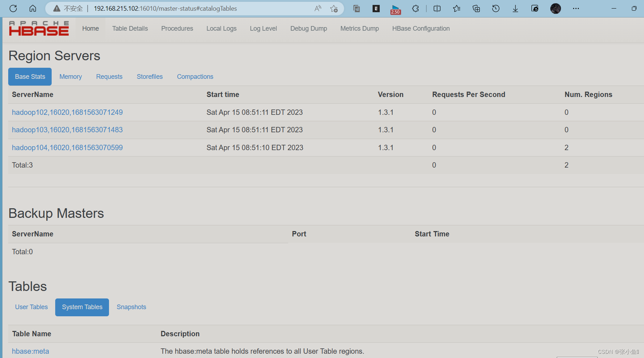
Task: Navigate to the Procedures page
Action: pyautogui.click(x=177, y=28)
